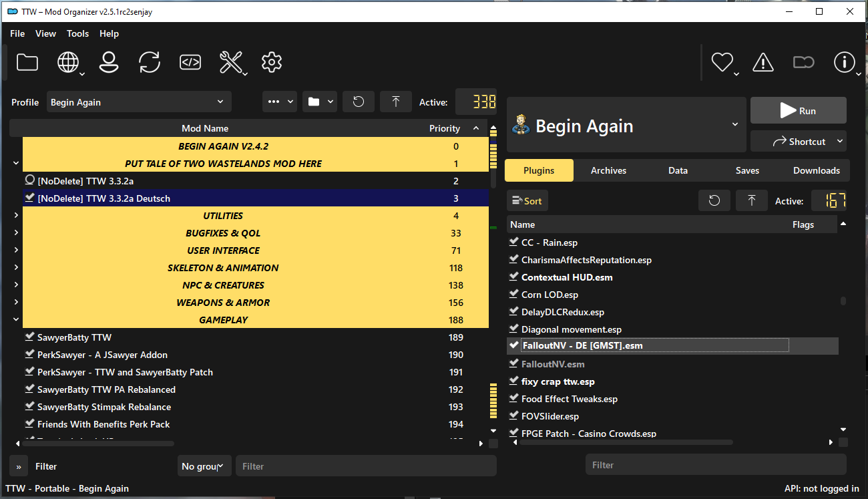
Task: Click the plugin Flags column header
Action: (x=803, y=224)
